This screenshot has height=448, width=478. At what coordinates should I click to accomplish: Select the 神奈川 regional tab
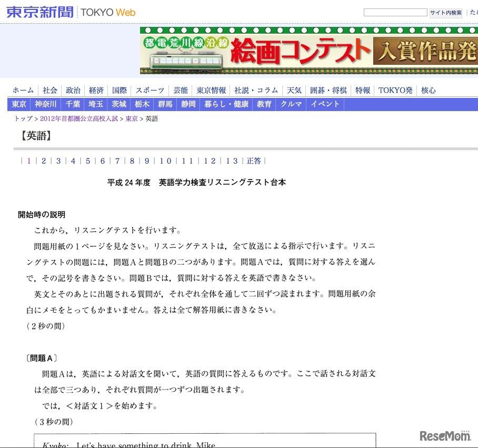(x=45, y=104)
